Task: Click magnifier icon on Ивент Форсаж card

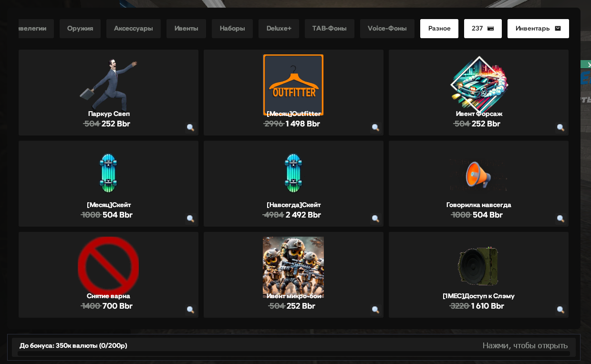Action: coord(560,127)
